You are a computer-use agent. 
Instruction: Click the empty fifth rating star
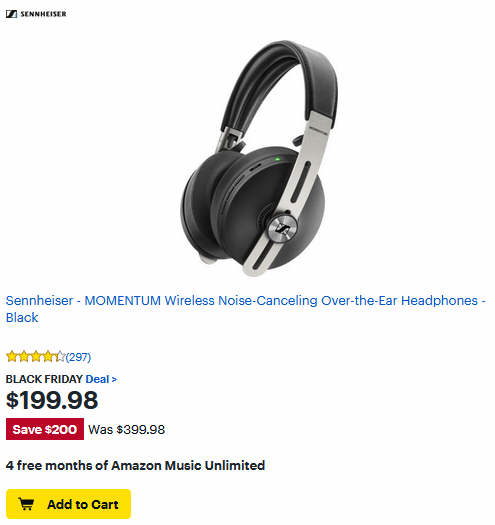click(x=60, y=356)
